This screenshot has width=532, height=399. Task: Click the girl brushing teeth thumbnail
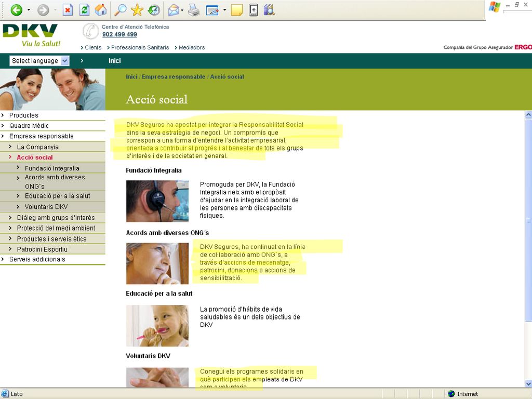click(x=157, y=326)
